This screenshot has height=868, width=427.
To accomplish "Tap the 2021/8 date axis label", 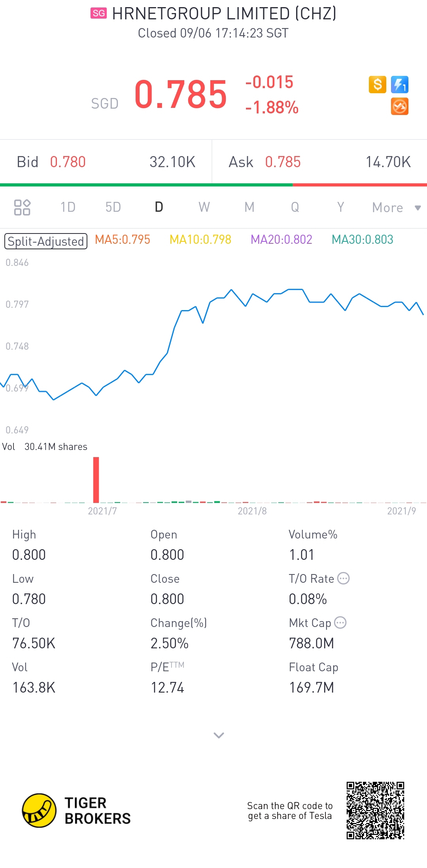I will (x=252, y=511).
